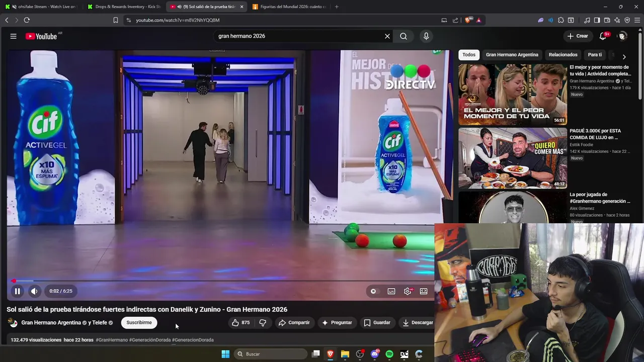Image resolution: width=644 pixels, height=362 pixels.
Task: Open the 'Quiero comer más' video thumbnail
Action: (513, 158)
